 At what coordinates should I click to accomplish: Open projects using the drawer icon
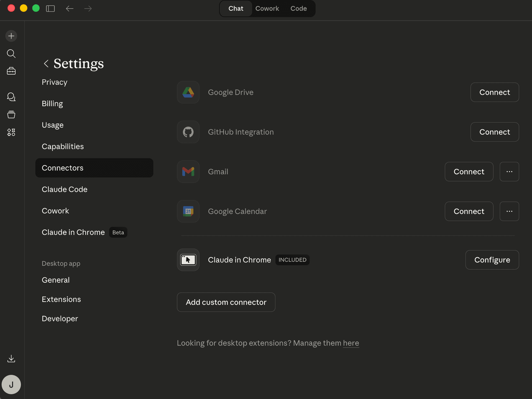tap(11, 114)
